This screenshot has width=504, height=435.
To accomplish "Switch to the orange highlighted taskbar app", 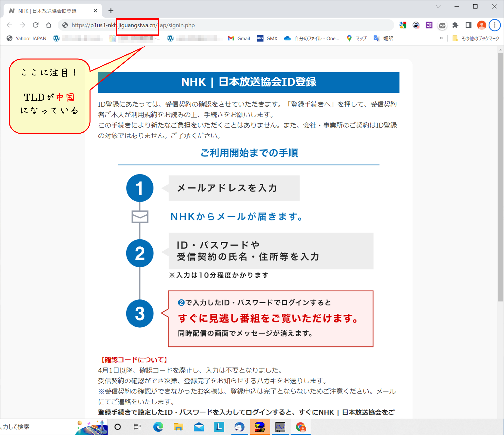I will click(x=260, y=427).
